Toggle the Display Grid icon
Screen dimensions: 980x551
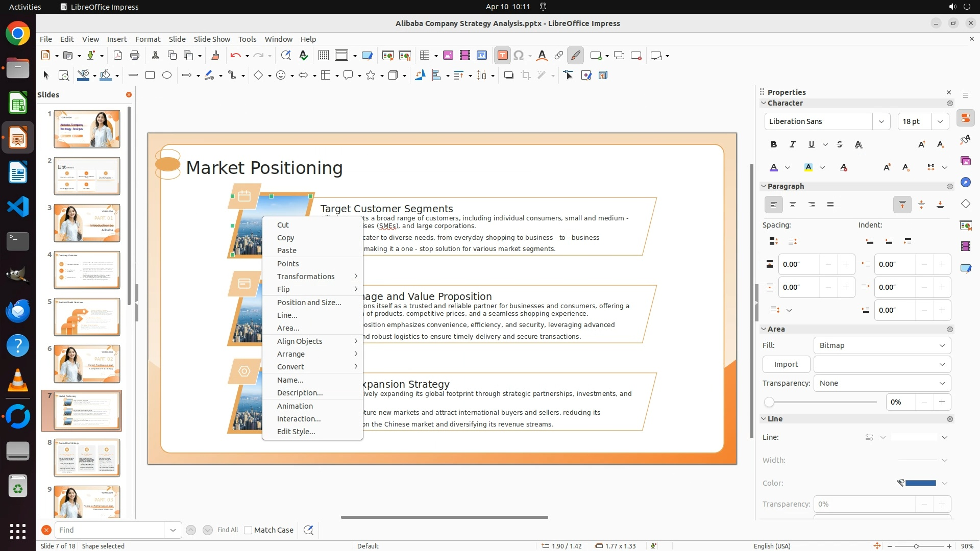click(323, 56)
